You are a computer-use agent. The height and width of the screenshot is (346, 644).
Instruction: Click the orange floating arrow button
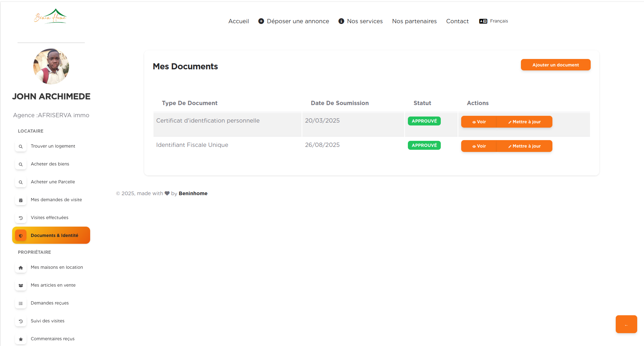[x=626, y=324]
